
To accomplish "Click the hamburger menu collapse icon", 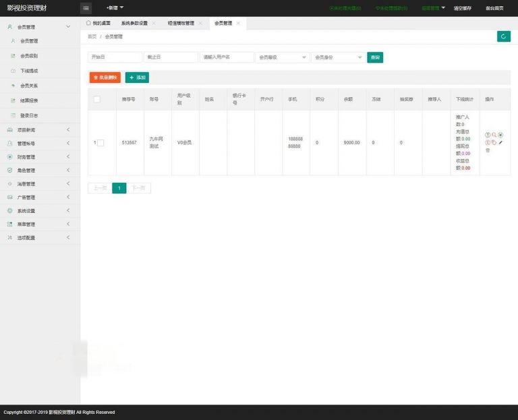I will coord(86,8).
